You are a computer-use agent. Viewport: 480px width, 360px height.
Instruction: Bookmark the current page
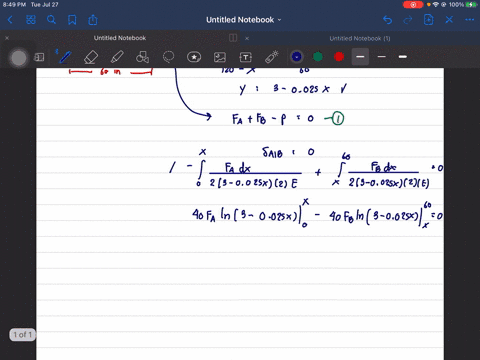(72, 20)
